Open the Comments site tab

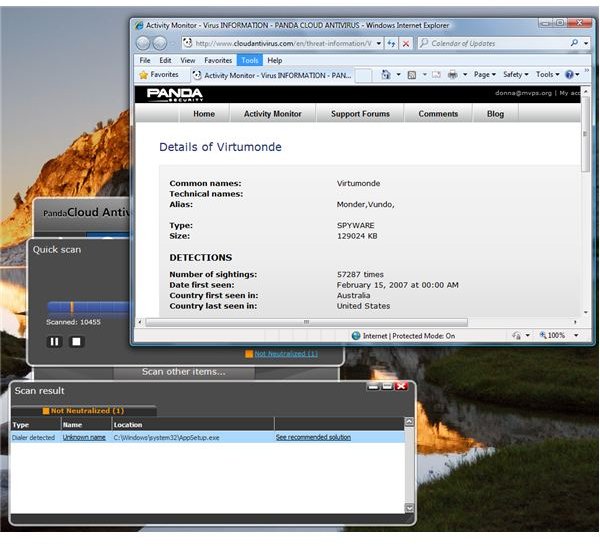tap(438, 114)
